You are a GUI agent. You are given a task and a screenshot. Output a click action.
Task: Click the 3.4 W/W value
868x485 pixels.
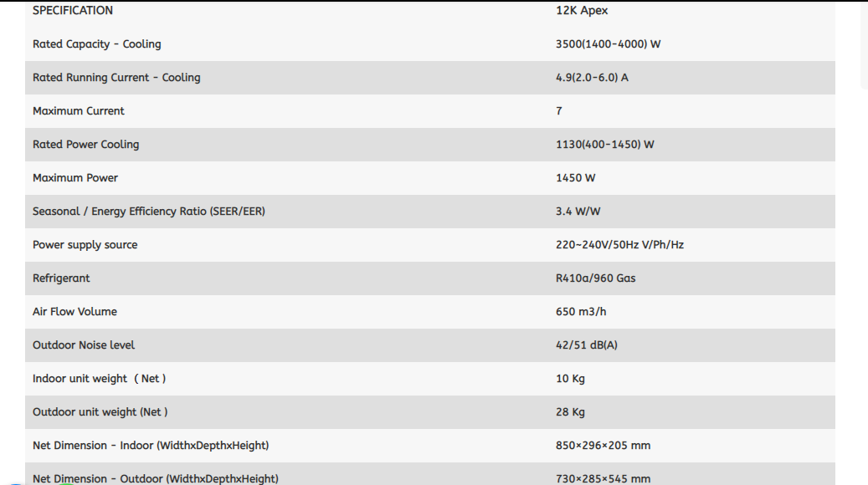click(x=578, y=212)
